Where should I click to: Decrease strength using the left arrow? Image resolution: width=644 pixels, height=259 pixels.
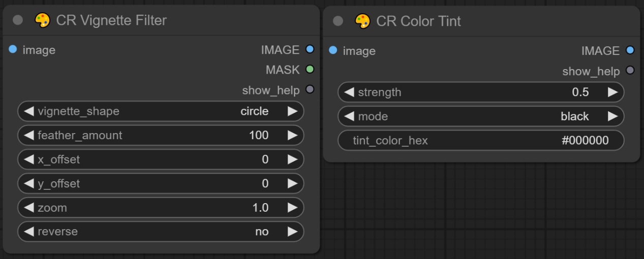click(x=350, y=92)
